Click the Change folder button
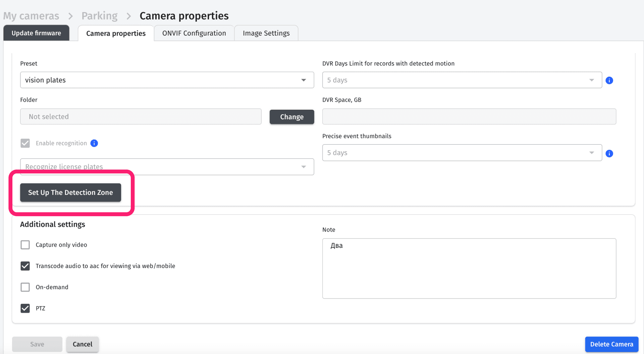Viewport: 644px width, 354px height. pyautogui.click(x=291, y=117)
